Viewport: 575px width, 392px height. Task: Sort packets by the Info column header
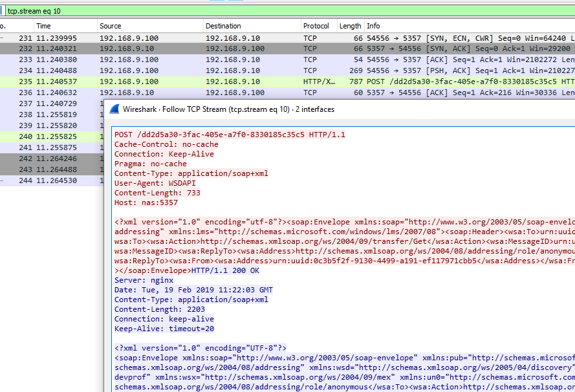coord(470,26)
